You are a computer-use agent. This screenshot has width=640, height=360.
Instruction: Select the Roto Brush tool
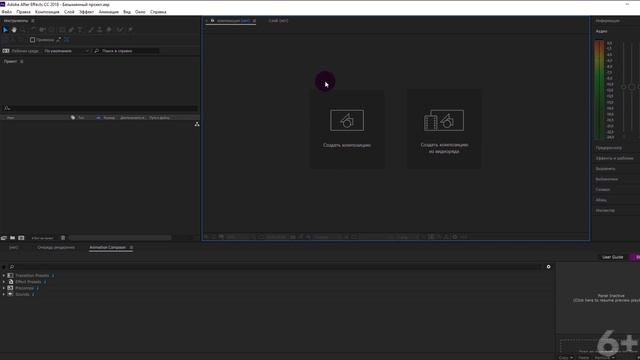click(x=120, y=30)
